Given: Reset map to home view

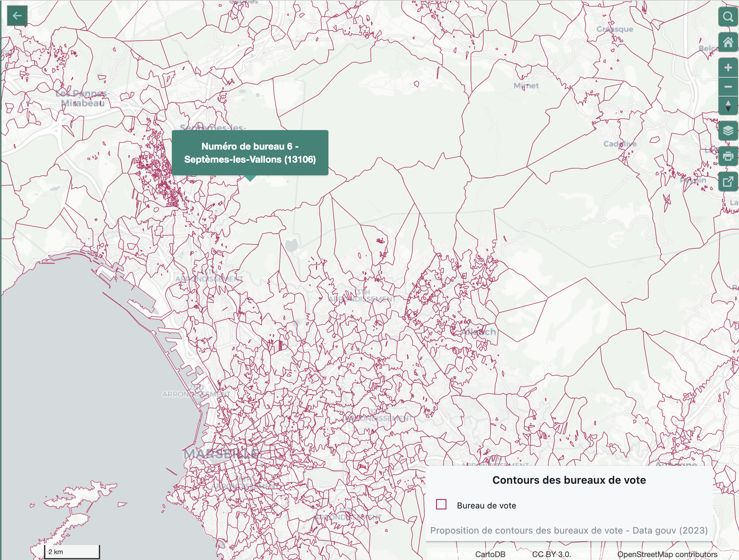Looking at the screenshot, I should (728, 42).
